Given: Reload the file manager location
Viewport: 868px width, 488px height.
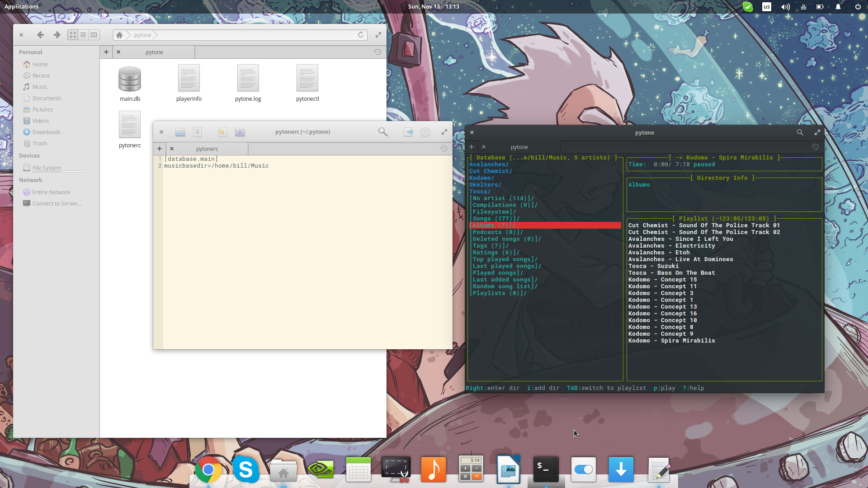Looking at the screenshot, I should point(361,35).
